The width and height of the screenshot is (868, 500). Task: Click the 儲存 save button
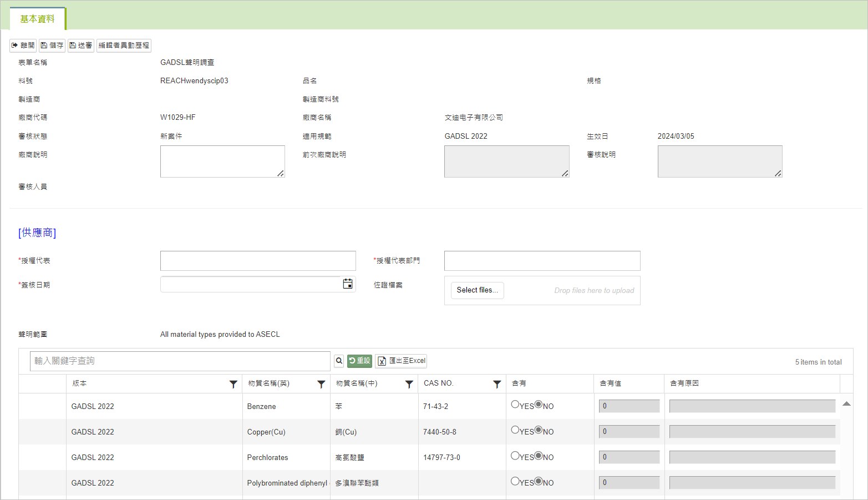pyautogui.click(x=52, y=46)
